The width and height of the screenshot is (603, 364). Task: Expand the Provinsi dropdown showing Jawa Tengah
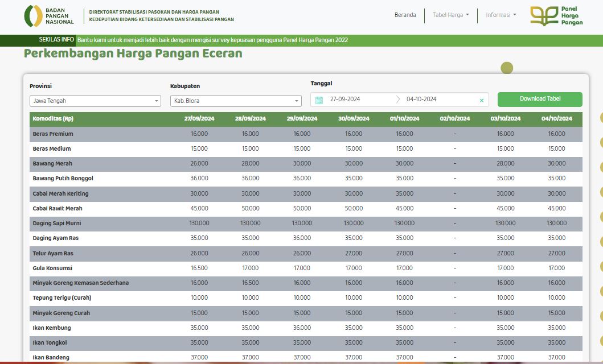pos(95,101)
